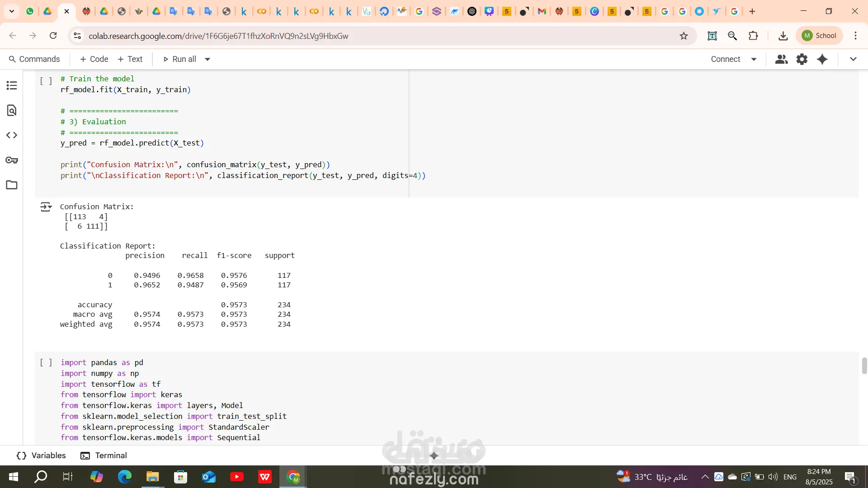Open the Table of contents sidebar icon
This screenshot has height=488, width=868.
[12, 85]
